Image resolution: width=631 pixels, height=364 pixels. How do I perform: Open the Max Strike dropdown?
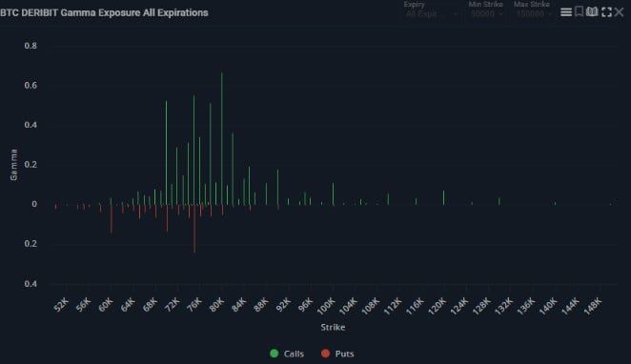533,14
